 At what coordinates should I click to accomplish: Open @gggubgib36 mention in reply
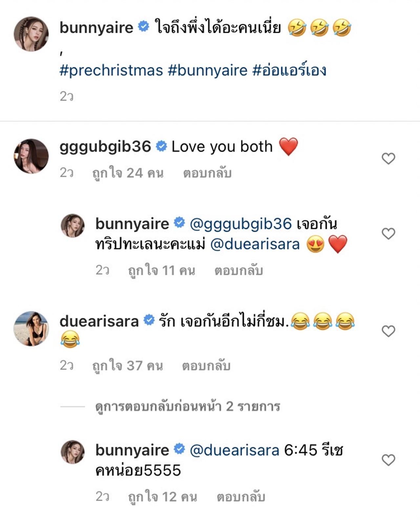[x=241, y=224]
